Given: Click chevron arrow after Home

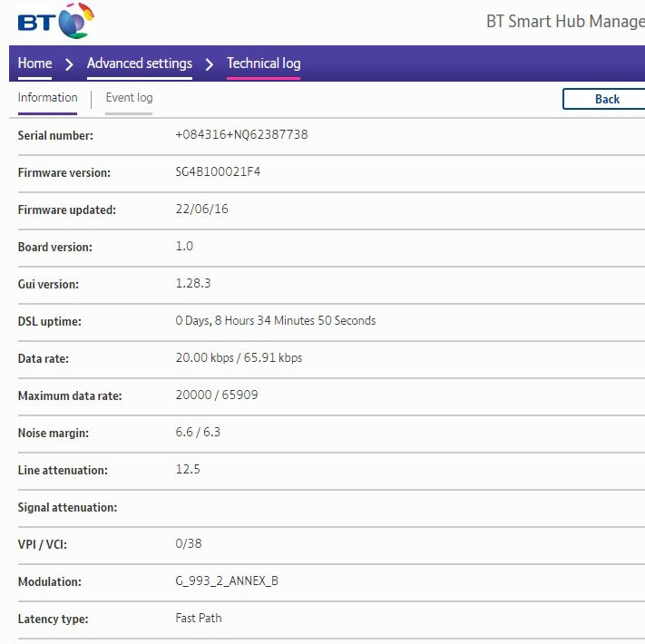Looking at the screenshot, I should pos(69,64).
